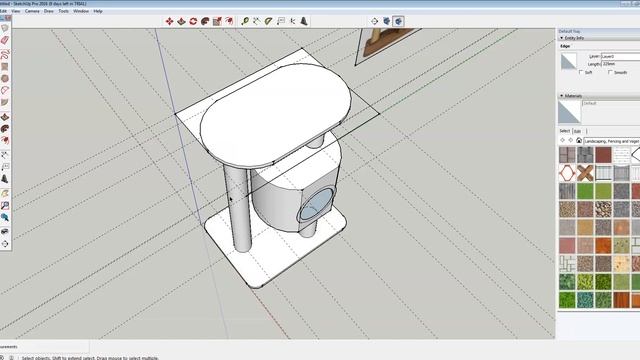Open the Help menu
Screen dimensions: 640x360
point(98,11)
